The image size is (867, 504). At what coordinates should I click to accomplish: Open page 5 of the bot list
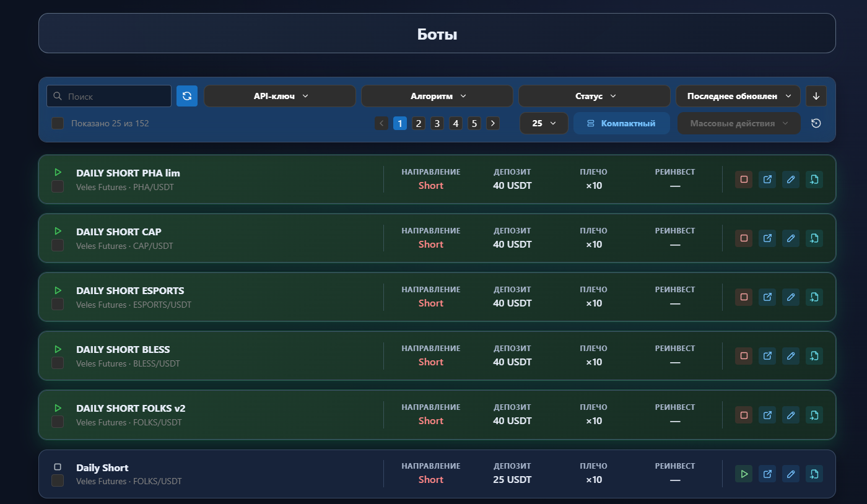click(x=474, y=123)
